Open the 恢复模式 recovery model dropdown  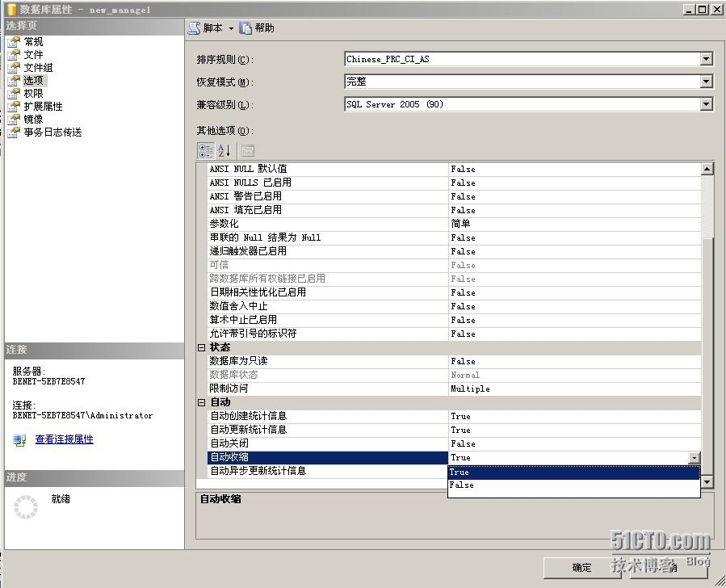pyautogui.click(x=706, y=82)
